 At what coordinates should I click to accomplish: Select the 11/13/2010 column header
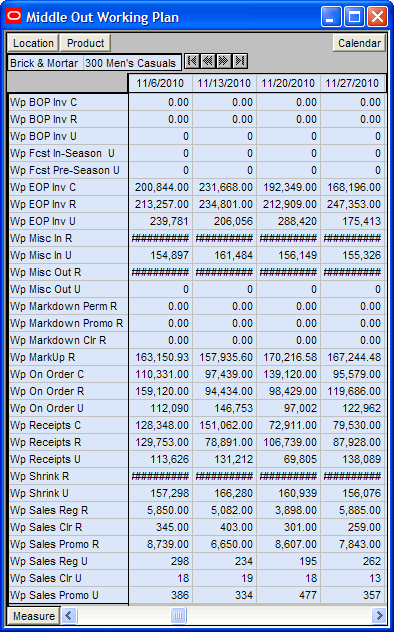point(224,83)
